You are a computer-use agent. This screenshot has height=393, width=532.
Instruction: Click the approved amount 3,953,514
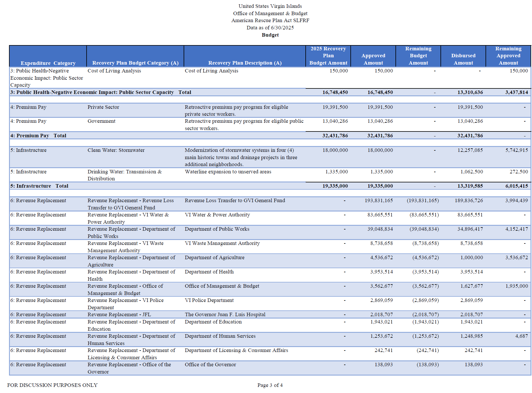tap(381, 272)
